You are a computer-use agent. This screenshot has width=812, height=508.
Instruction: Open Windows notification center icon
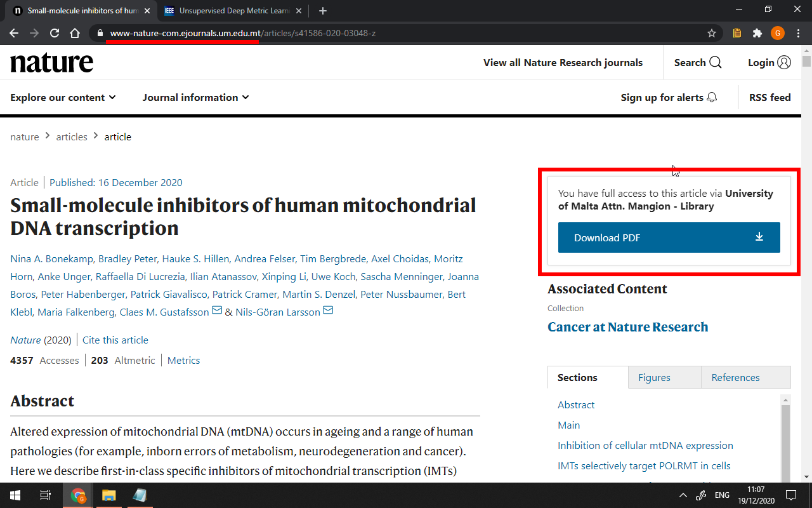coord(791,495)
